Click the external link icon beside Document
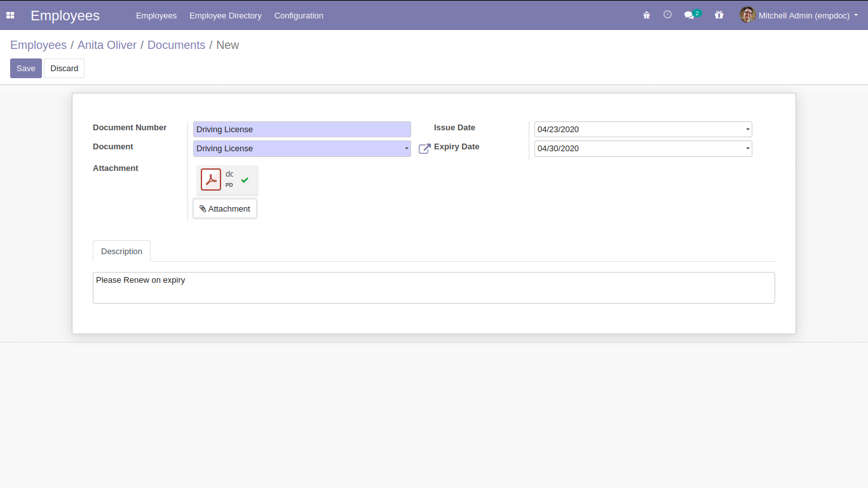The width and height of the screenshot is (868, 488). (424, 149)
